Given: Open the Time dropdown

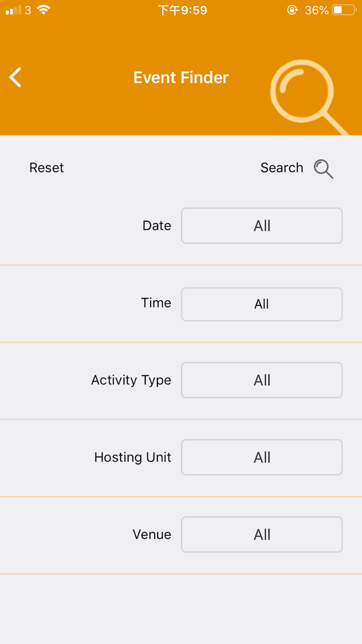Looking at the screenshot, I should pyautogui.click(x=262, y=304).
